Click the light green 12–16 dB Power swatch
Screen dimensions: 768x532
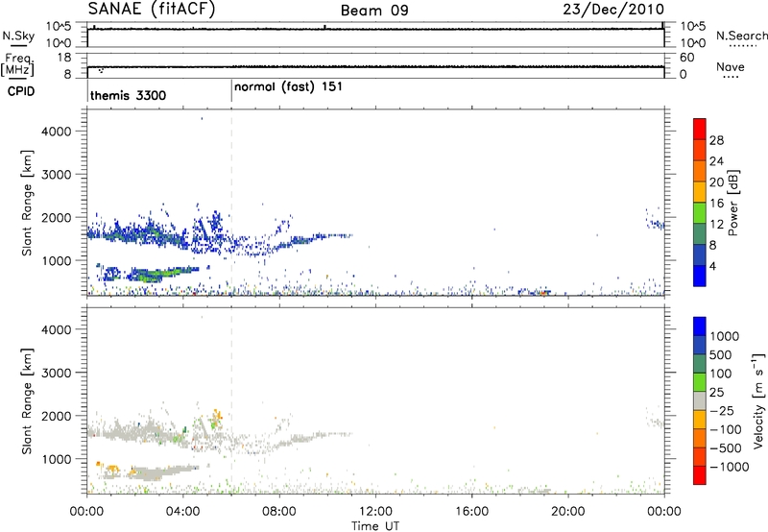pyautogui.click(x=700, y=213)
